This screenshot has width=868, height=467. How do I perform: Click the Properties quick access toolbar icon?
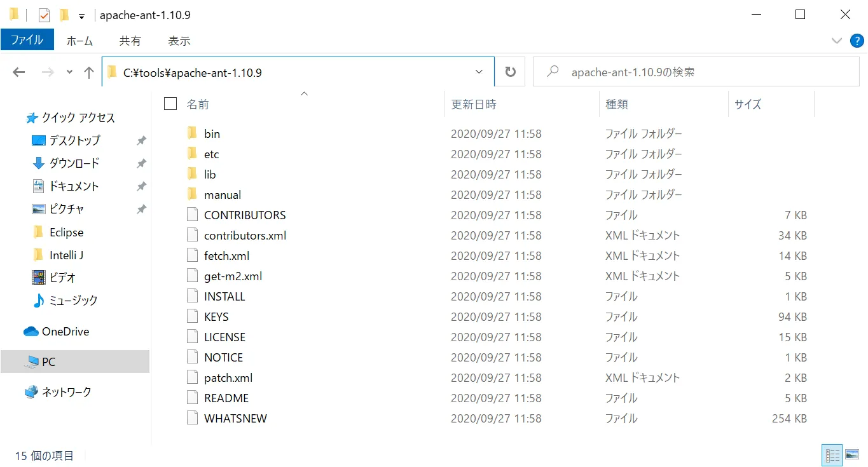[44, 15]
